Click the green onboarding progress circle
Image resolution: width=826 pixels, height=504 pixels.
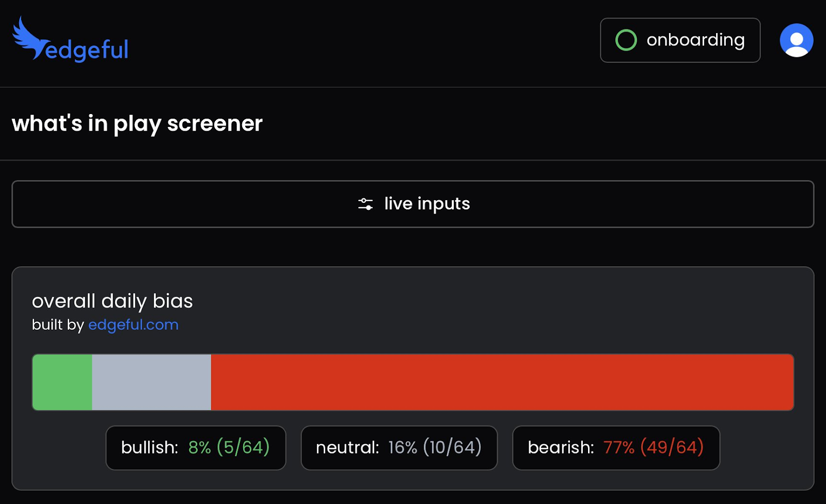626,40
